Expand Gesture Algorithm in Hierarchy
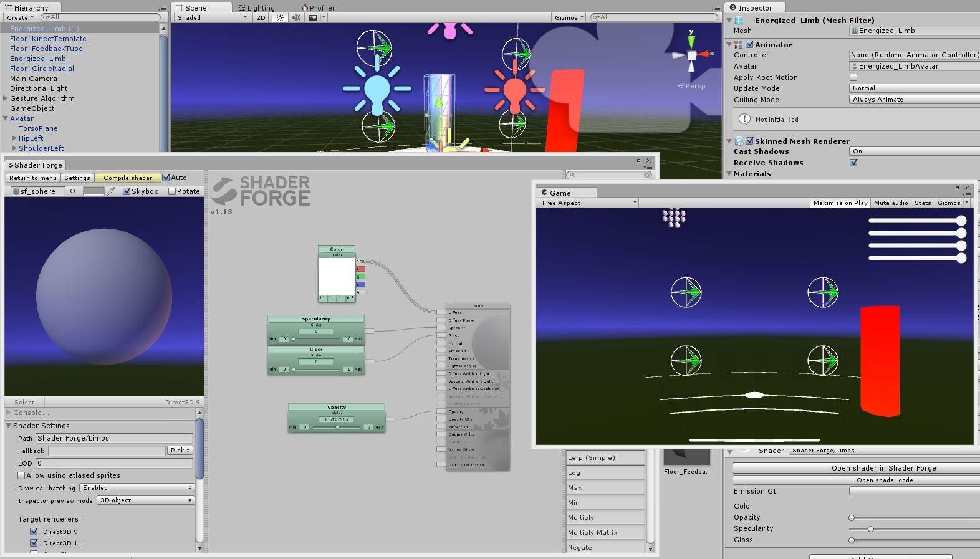This screenshot has height=559, width=980. tap(6, 98)
